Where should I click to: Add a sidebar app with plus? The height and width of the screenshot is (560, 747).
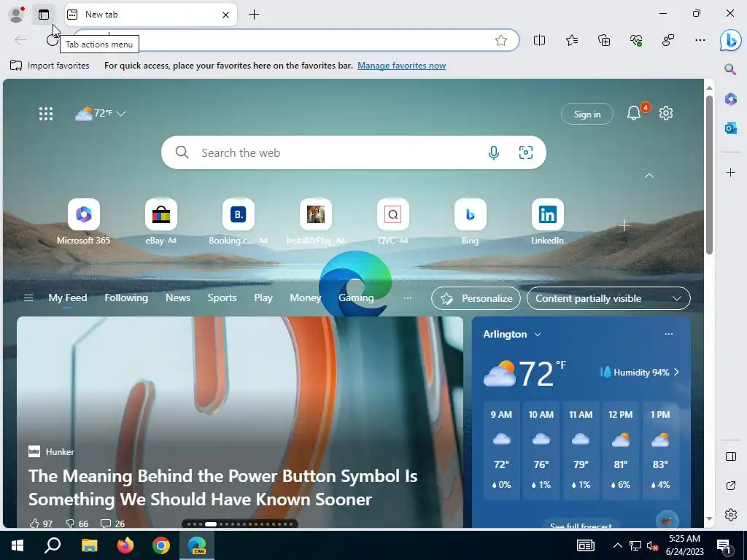tap(730, 172)
